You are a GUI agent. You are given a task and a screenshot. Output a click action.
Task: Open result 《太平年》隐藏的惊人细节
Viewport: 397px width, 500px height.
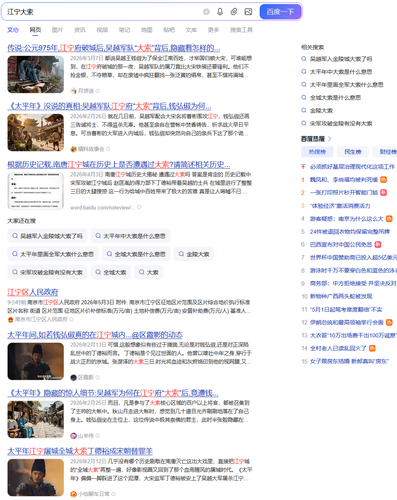(113, 393)
